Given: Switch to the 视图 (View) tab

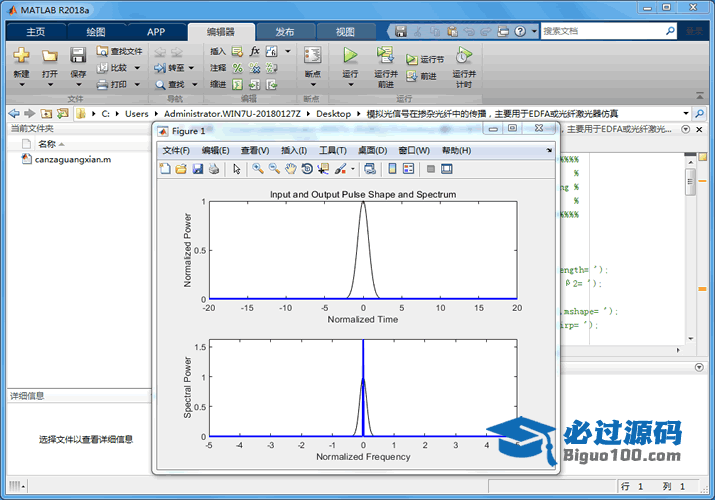Looking at the screenshot, I should (x=345, y=32).
